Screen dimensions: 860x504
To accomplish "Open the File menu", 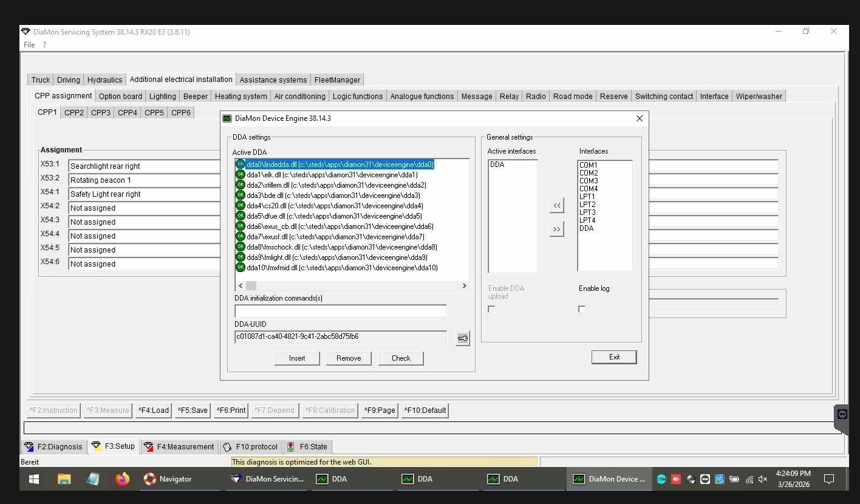I will (29, 45).
